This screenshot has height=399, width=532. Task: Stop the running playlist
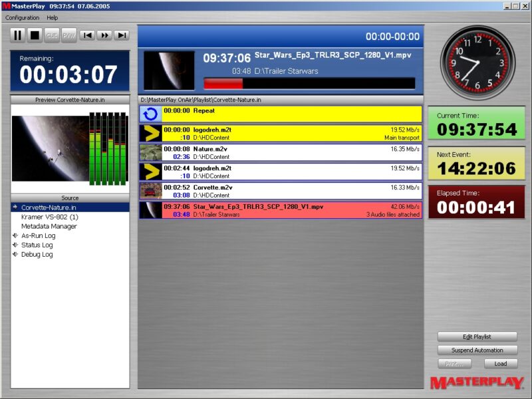click(35, 35)
